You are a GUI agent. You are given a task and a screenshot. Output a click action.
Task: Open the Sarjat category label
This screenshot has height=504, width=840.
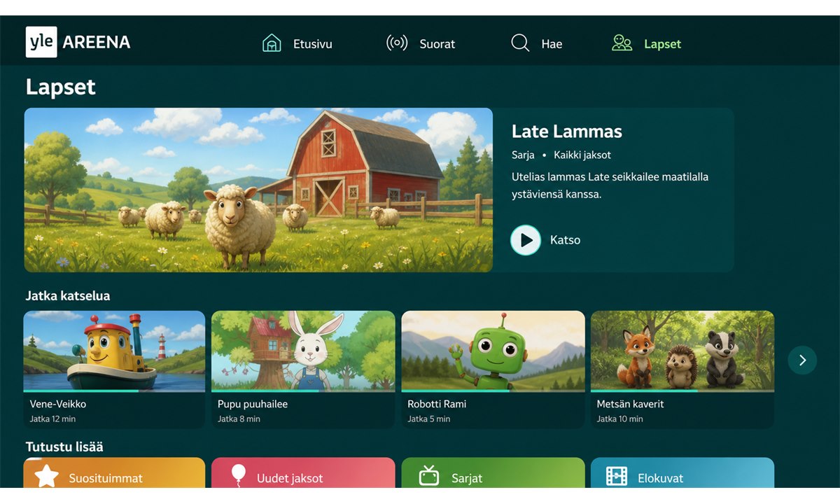tap(467, 479)
